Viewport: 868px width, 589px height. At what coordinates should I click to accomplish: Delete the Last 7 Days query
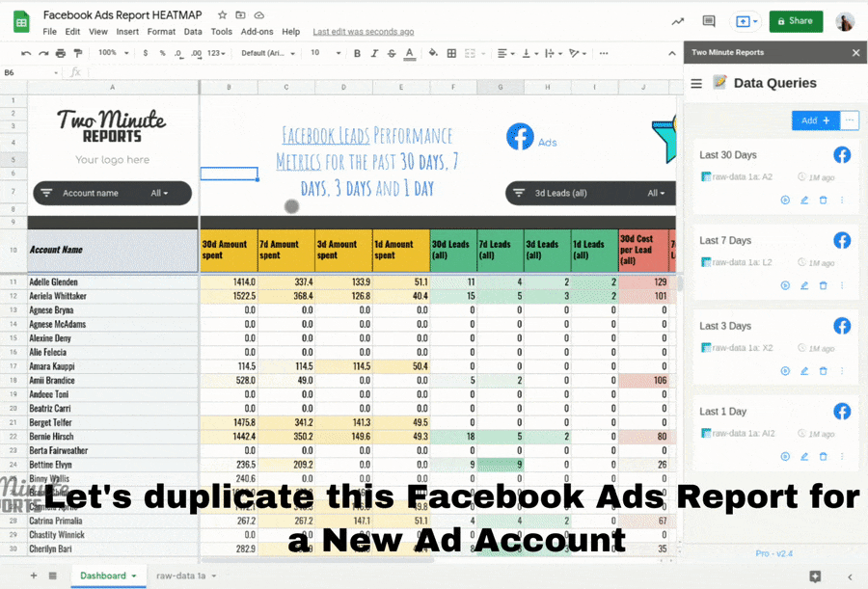point(824,285)
